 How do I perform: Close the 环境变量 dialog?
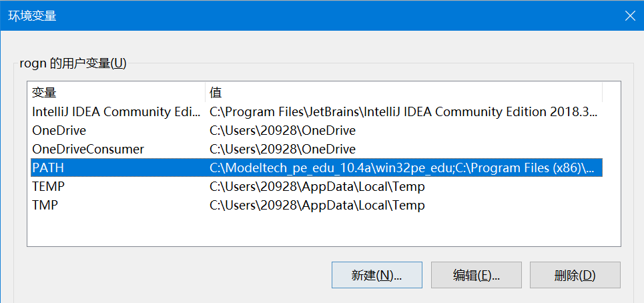point(629,15)
